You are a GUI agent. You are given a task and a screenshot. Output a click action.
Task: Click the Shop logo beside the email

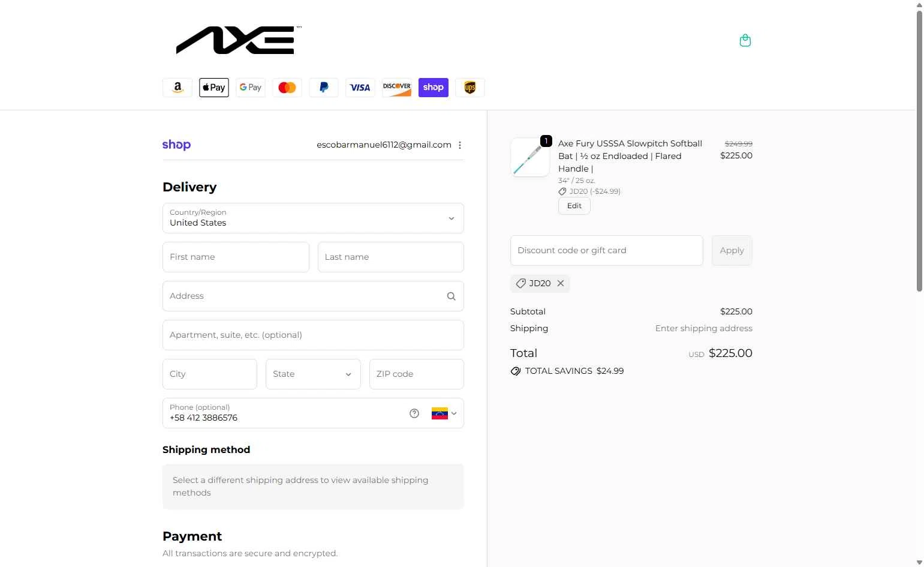point(176,145)
